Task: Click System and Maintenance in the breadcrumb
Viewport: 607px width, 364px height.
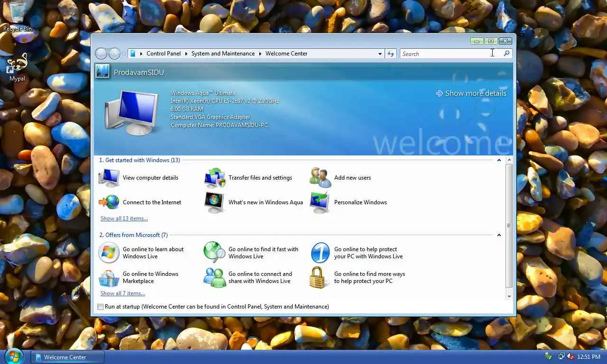Action: 223,54
